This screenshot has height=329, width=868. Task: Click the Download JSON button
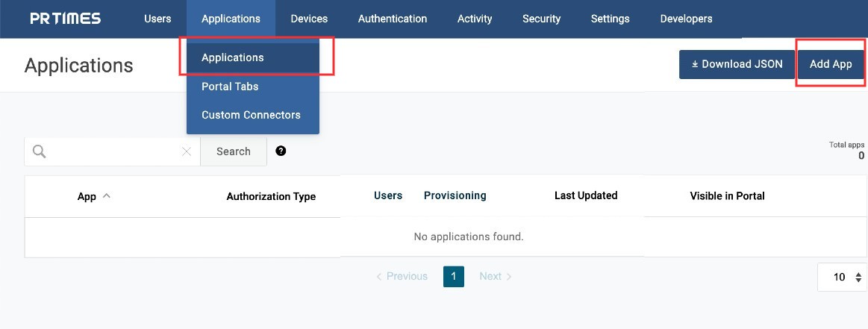tap(737, 64)
